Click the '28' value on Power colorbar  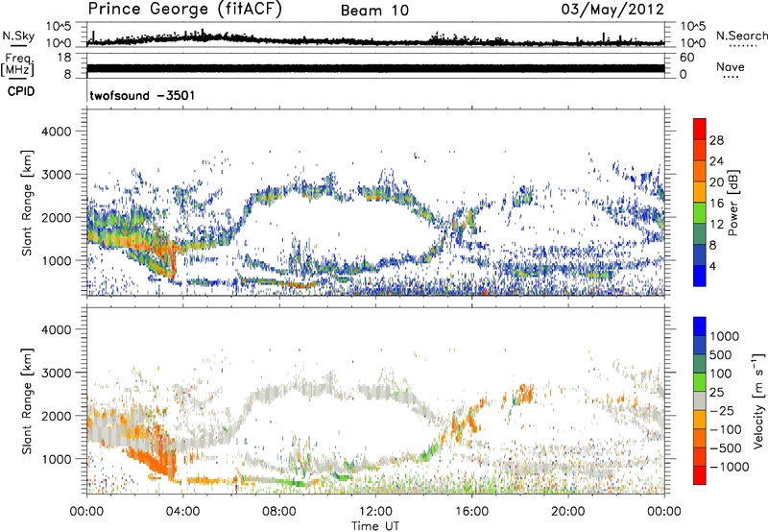click(716, 140)
